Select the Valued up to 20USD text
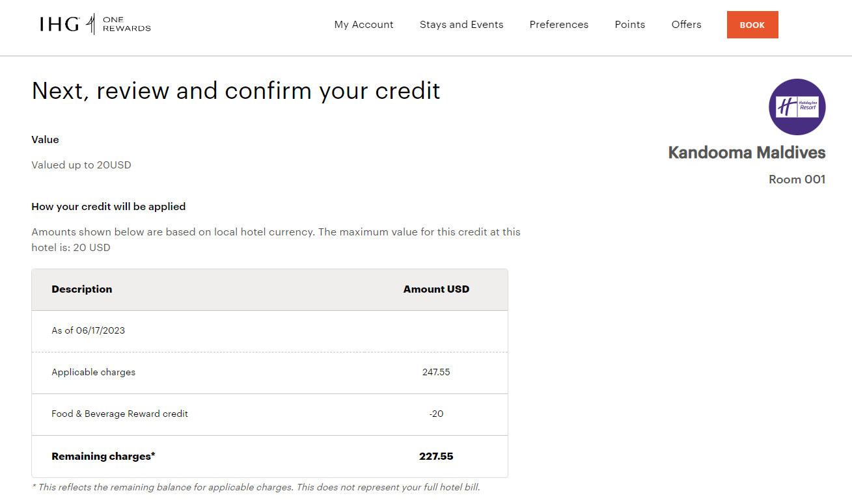 point(81,165)
